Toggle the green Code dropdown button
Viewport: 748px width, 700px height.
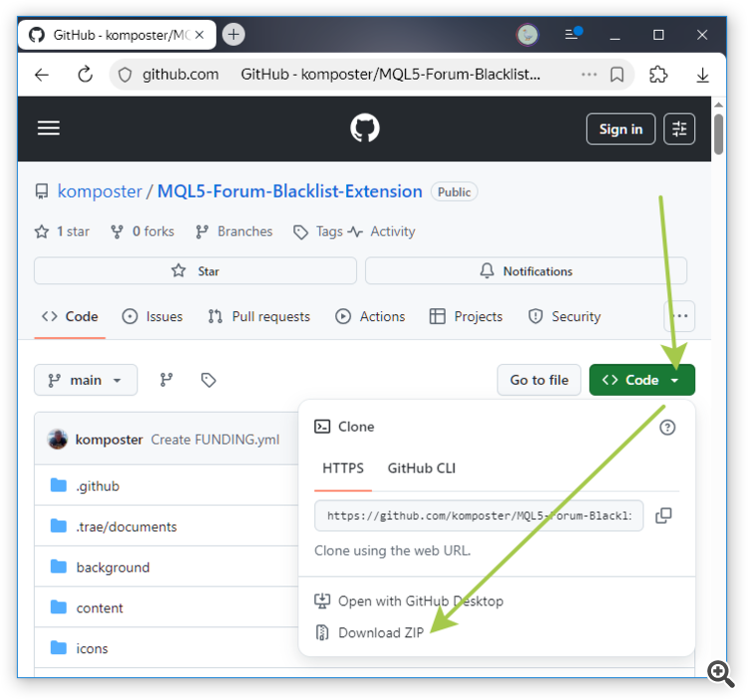coord(642,380)
